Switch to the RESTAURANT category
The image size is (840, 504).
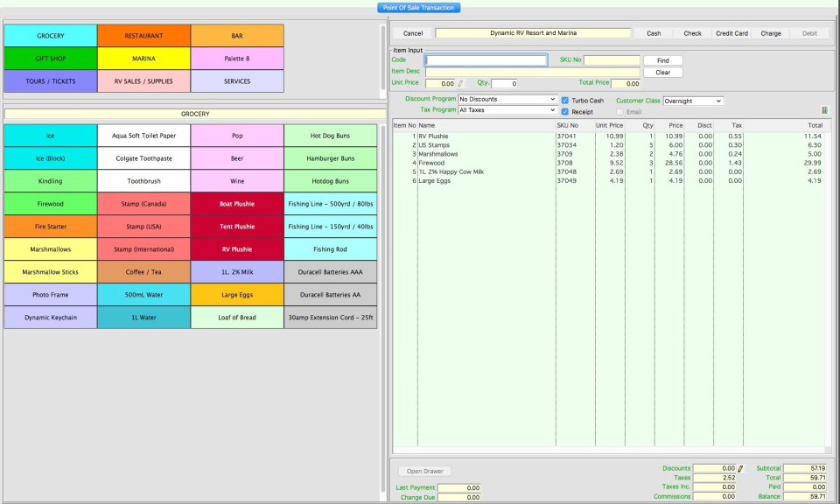[143, 36]
